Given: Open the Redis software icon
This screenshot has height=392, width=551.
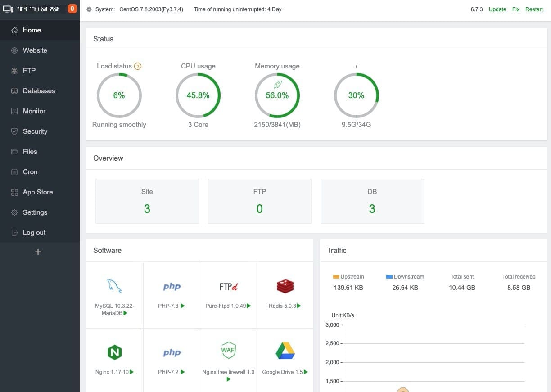Looking at the screenshot, I should click(x=285, y=286).
